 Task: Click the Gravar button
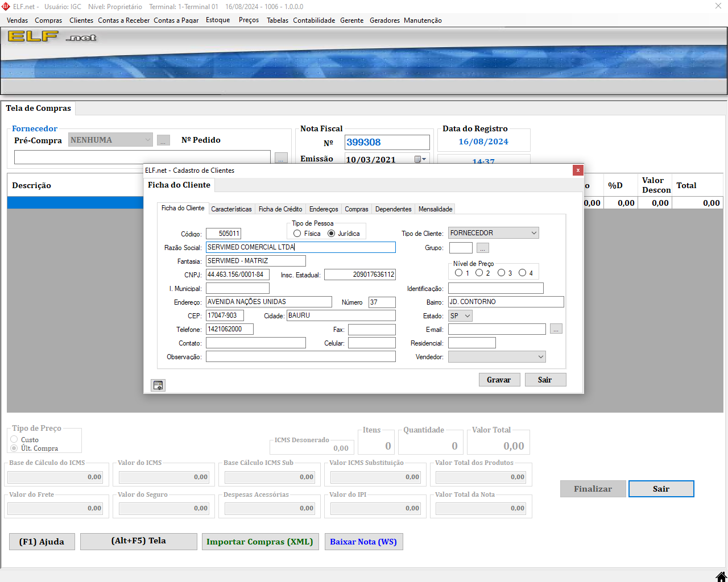click(499, 380)
